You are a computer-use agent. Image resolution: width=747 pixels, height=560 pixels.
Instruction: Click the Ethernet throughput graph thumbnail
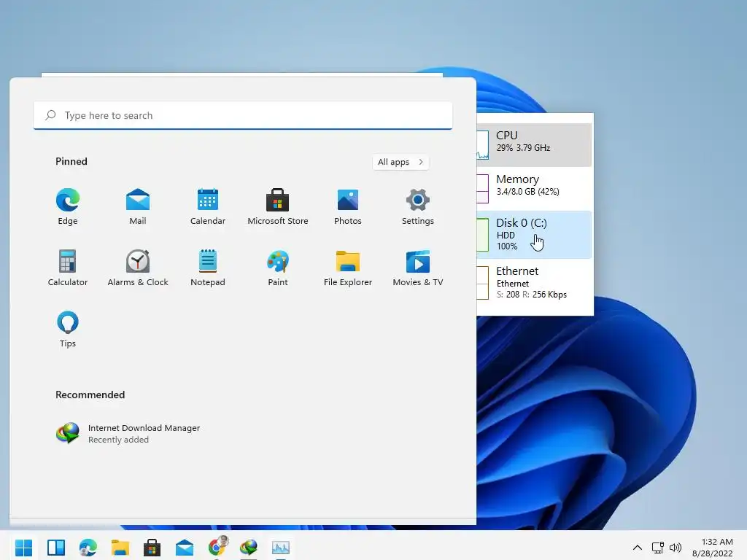pyautogui.click(x=483, y=284)
